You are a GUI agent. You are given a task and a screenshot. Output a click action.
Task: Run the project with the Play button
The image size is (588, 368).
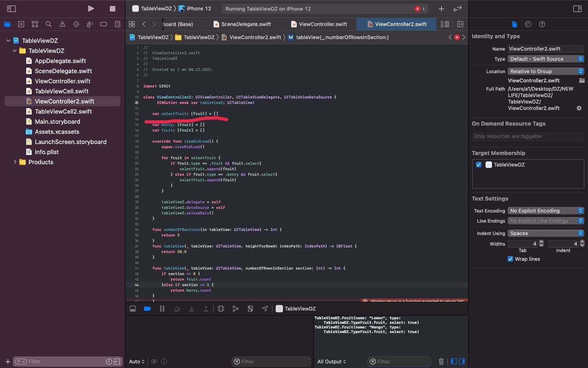pyautogui.click(x=91, y=8)
